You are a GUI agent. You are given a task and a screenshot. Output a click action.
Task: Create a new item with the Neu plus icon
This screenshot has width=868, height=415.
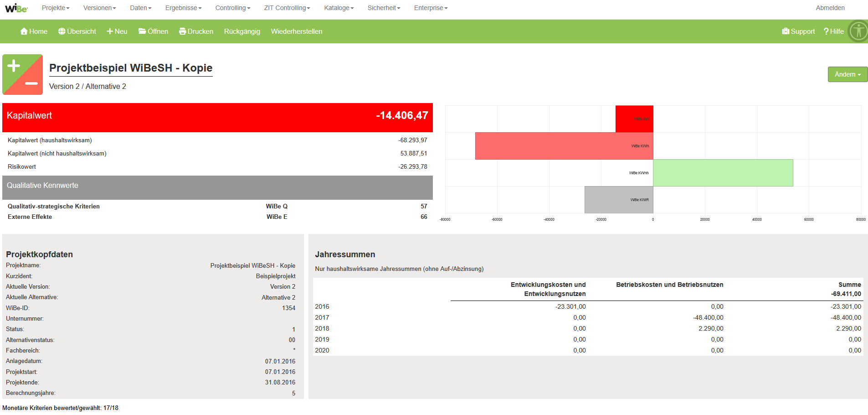(x=110, y=31)
